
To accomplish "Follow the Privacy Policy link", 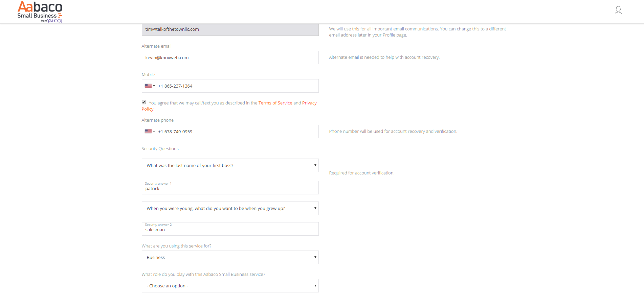I will pos(309,103).
